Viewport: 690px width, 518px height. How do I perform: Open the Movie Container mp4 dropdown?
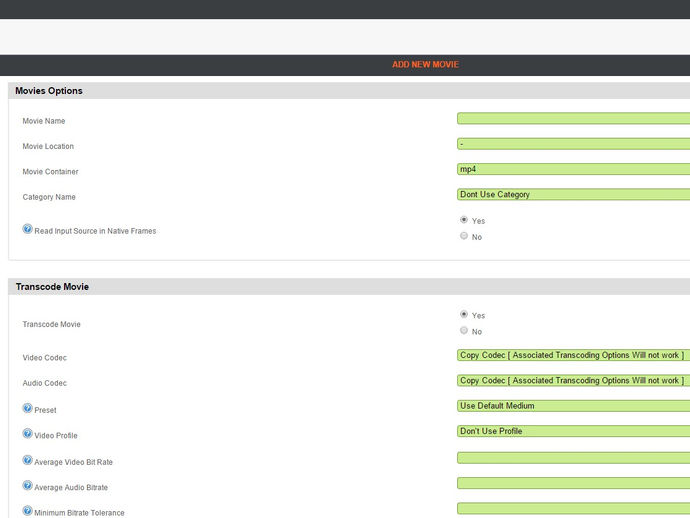tap(573, 169)
